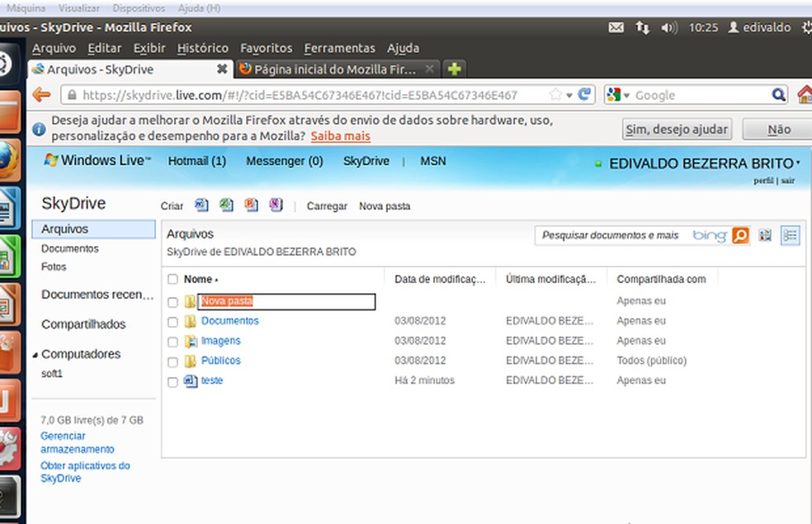The height and width of the screenshot is (524, 812).
Task: Click Gerenciar armazenamento link
Action: click(x=78, y=442)
